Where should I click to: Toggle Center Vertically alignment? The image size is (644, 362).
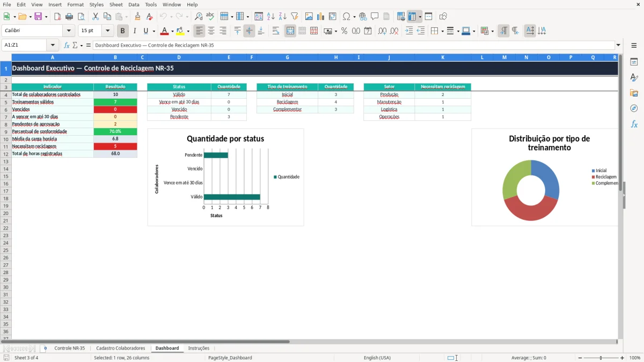(249, 31)
